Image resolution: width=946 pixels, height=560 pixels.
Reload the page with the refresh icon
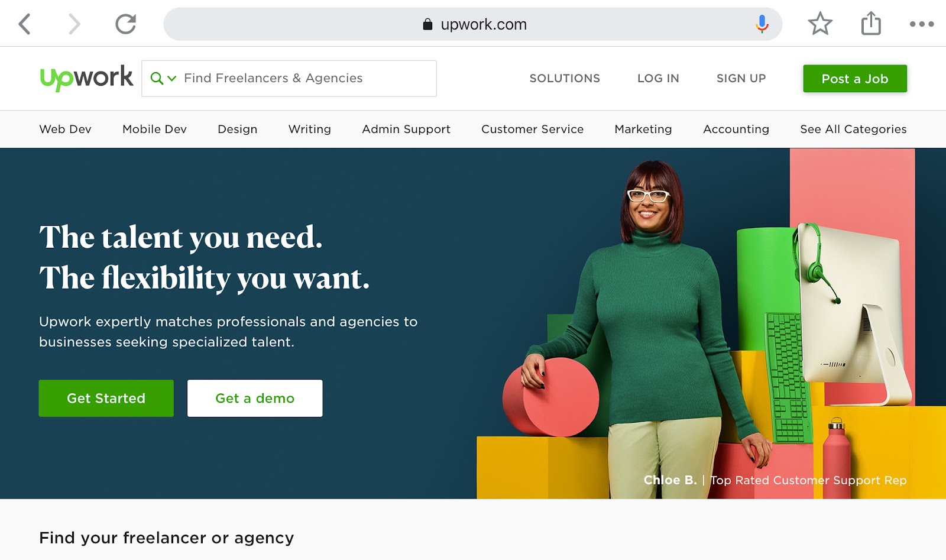click(125, 24)
